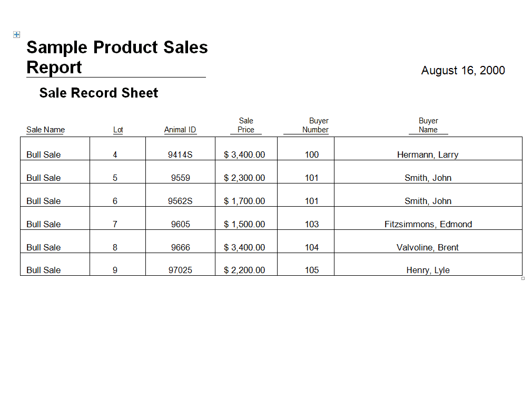Image resolution: width=532 pixels, height=406 pixels.
Task: Click the Hermann, Larry buyer cell
Action: pyautogui.click(x=428, y=149)
